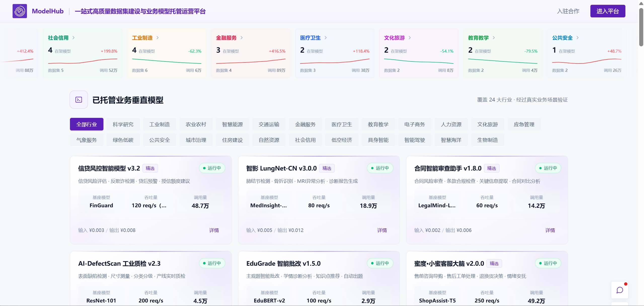Choose the 医疗卫生 filter tab
The image size is (644, 306).
(342, 124)
